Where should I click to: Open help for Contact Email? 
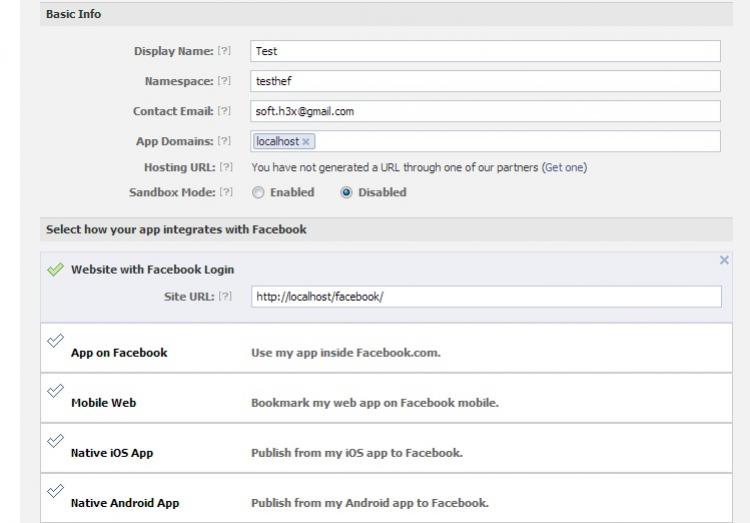(x=224, y=111)
